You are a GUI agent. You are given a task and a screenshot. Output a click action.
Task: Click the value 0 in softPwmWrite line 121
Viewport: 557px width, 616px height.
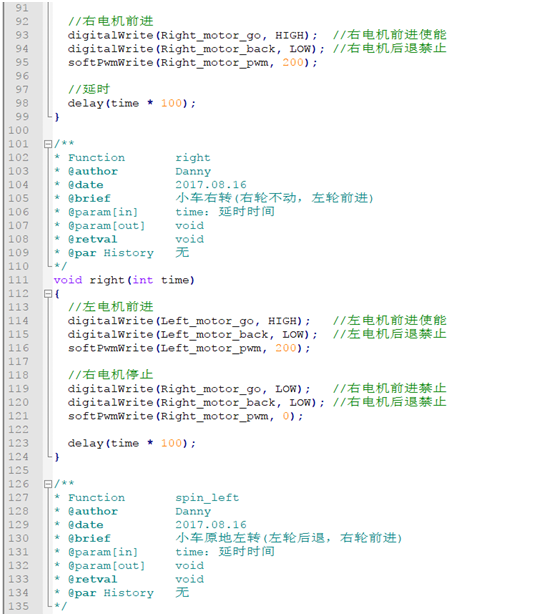[286, 416]
